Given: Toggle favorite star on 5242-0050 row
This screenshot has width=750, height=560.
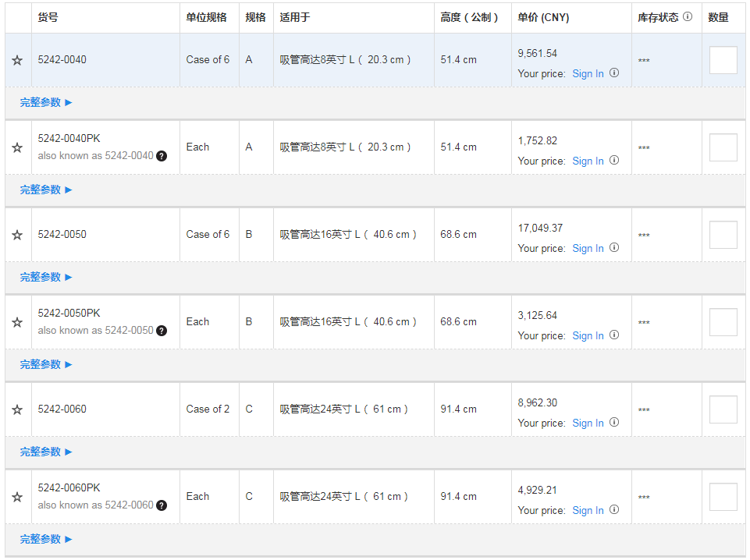Looking at the screenshot, I should click(17, 236).
